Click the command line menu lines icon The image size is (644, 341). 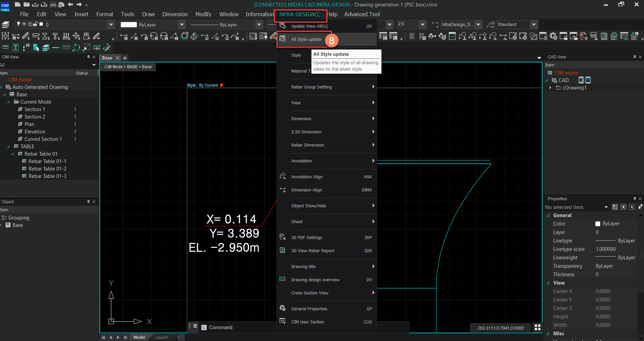point(195,326)
